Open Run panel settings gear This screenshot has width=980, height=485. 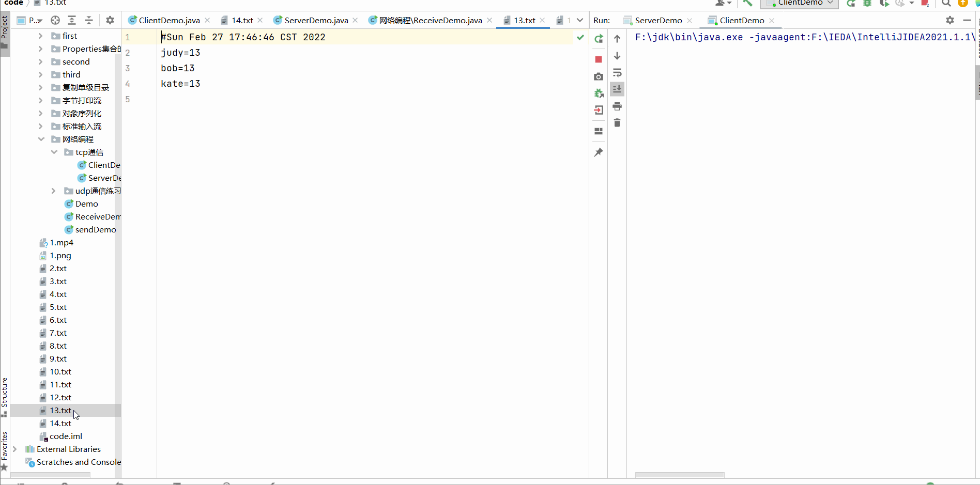(x=950, y=20)
